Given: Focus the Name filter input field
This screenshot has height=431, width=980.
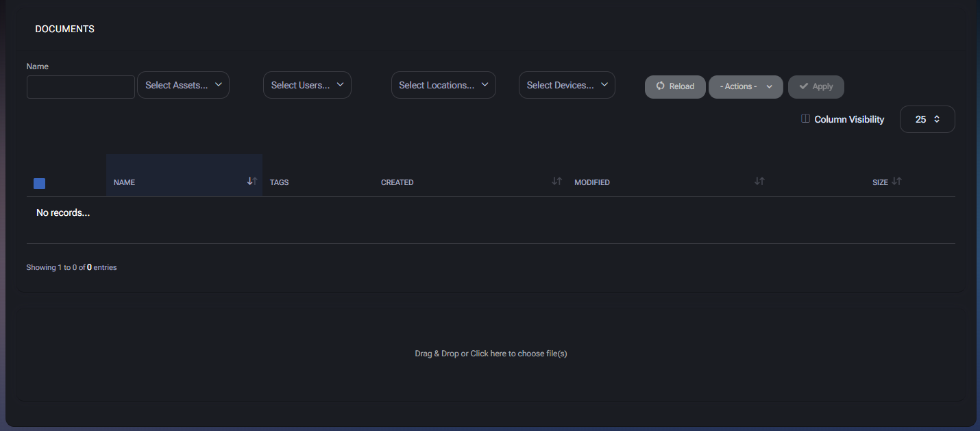Looking at the screenshot, I should 81,87.
